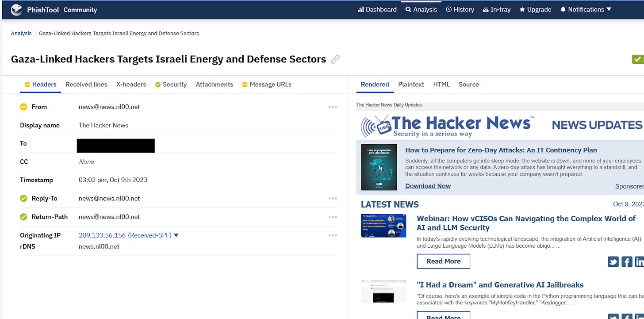Share webinar article via Twitter icon
644x319 pixels.
613,262
